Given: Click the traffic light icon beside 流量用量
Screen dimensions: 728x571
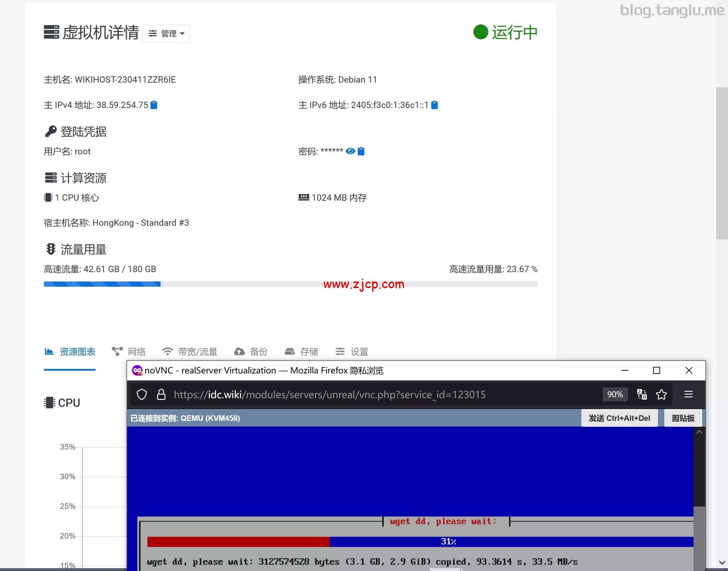Looking at the screenshot, I should [x=51, y=249].
